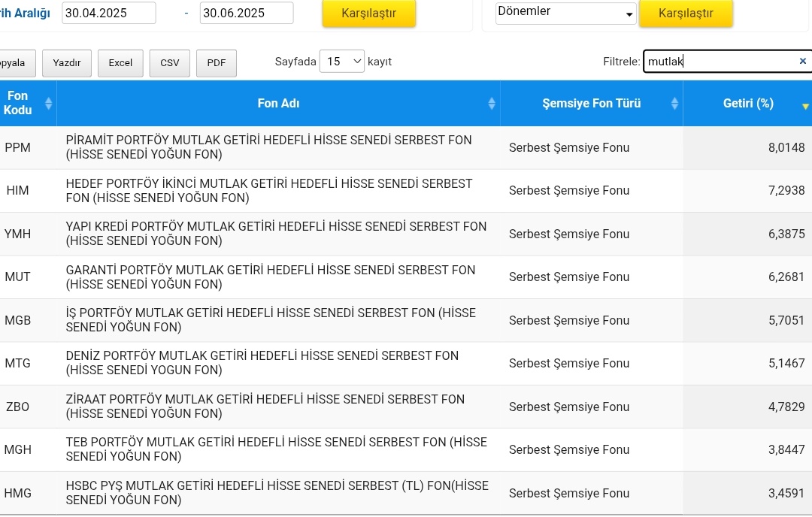Click Serbest Şemsiye Fonu in PPM row
The height and width of the screenshot is (517, 812).
pos(569,147)
